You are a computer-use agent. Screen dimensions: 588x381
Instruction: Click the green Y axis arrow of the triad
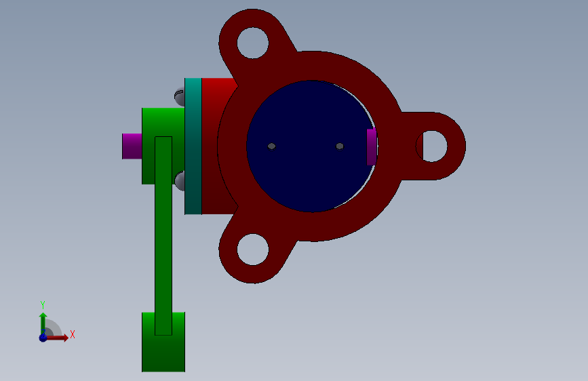[x=43, y=322]
